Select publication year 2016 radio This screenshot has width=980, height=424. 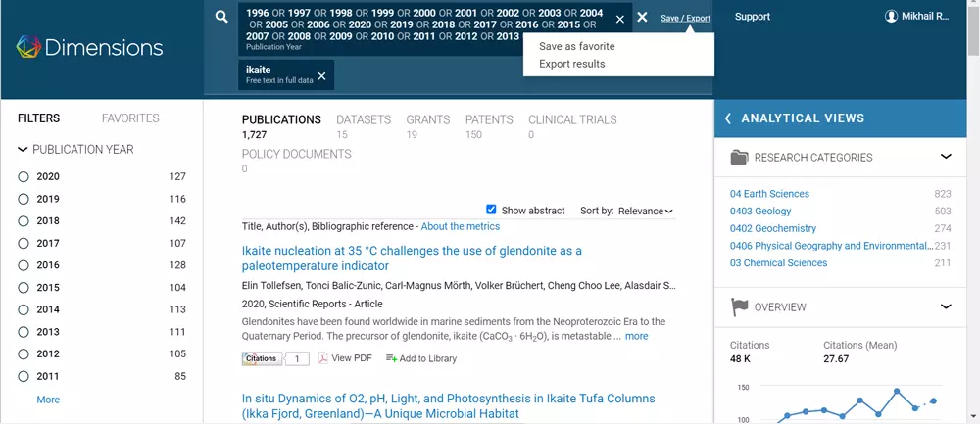click(24, 265)
